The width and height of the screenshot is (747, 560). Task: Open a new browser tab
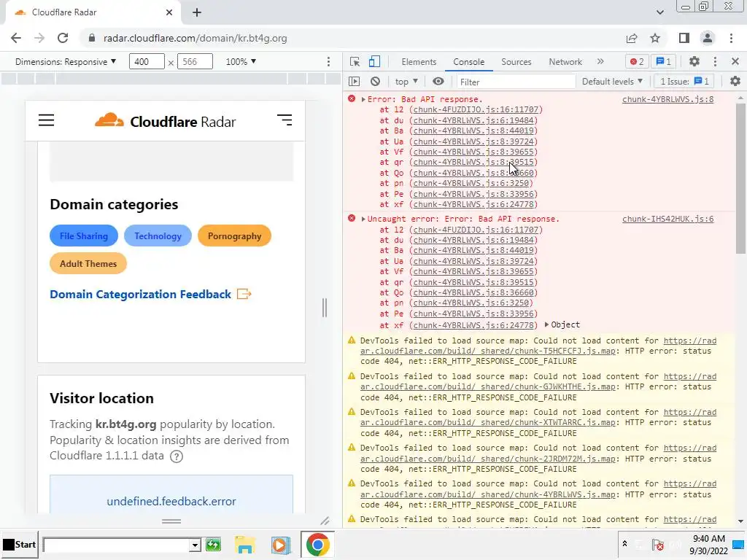(x=197, y=13)
